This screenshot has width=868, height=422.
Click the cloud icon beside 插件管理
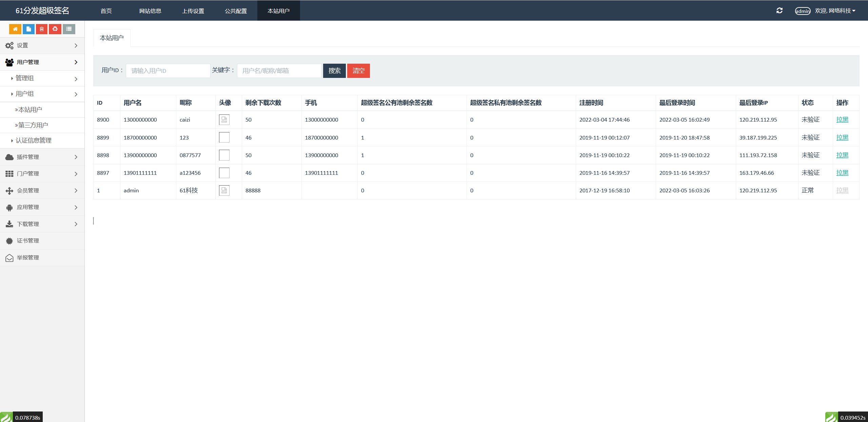[9, 157]
